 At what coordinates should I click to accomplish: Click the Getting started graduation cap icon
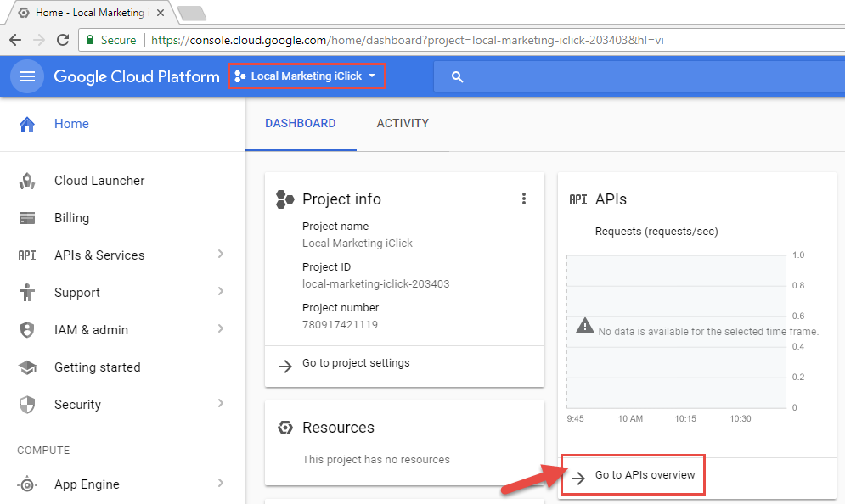tap(27, 367)
